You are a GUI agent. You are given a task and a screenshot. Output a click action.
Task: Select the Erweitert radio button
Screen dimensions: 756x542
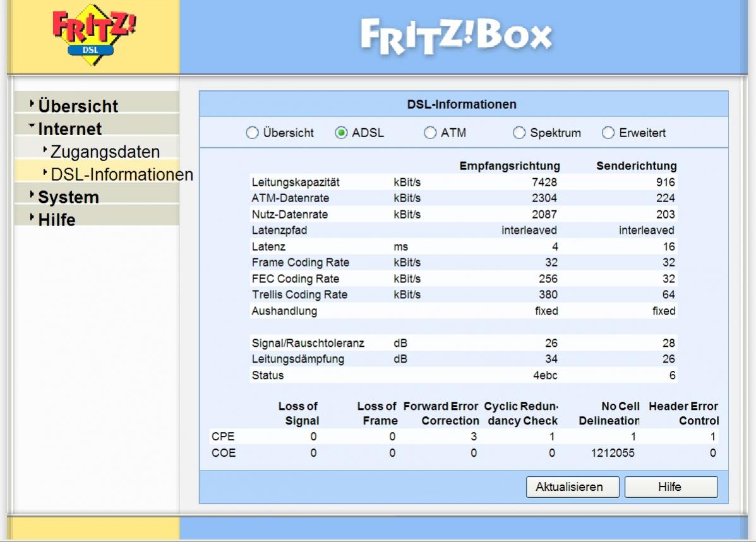[608, 133]
